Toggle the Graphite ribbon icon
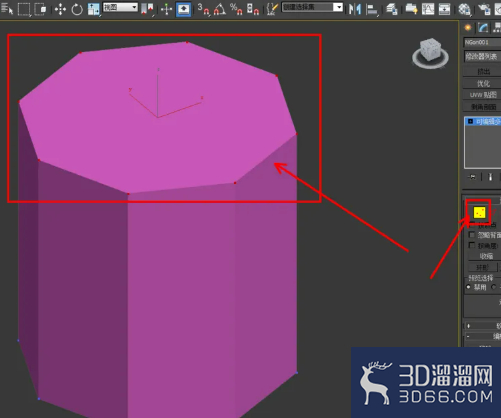This screenshot has height=418, width=501. (x=411, y=9)
